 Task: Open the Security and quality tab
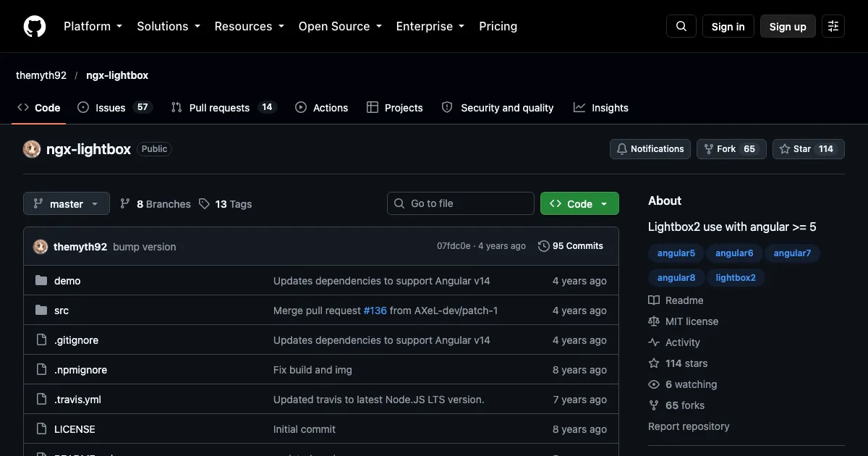click(498, 108)
